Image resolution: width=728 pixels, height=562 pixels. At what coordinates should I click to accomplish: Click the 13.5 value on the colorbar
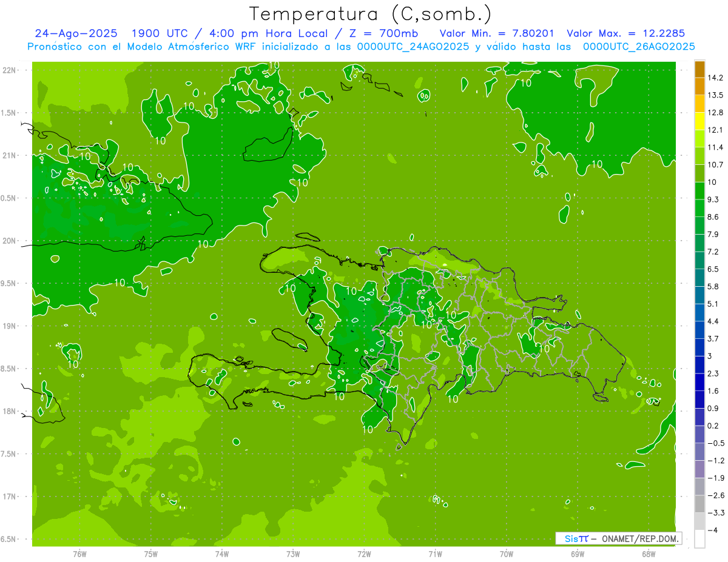click(715, 95)
